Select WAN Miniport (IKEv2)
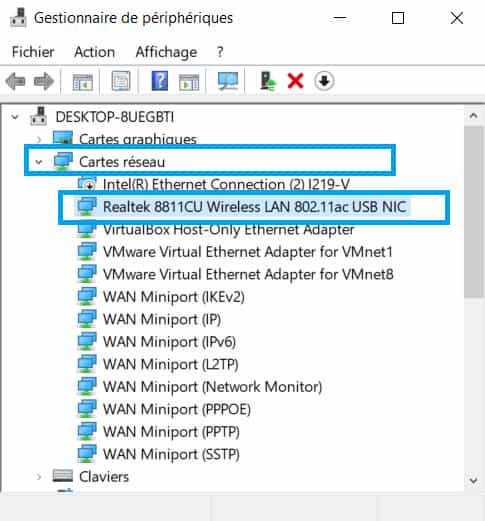The width and height of the screenshot is (485, 521). 174,297
